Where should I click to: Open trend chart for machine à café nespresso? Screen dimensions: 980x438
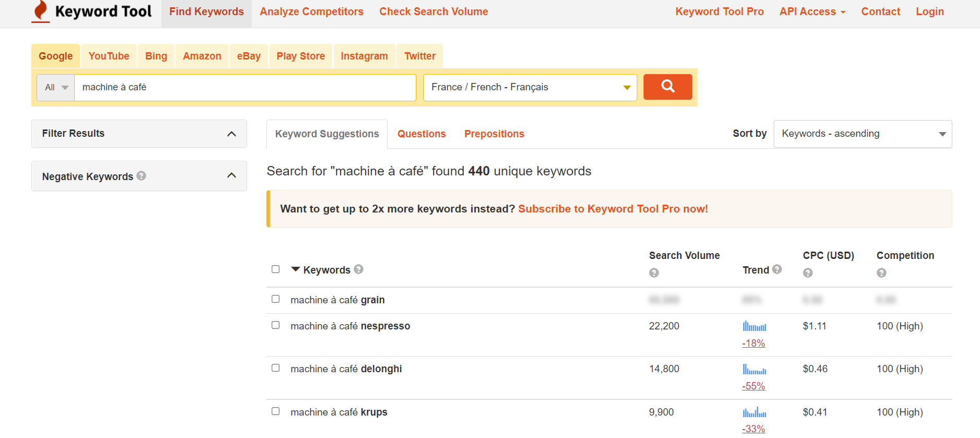click(754, 327)
